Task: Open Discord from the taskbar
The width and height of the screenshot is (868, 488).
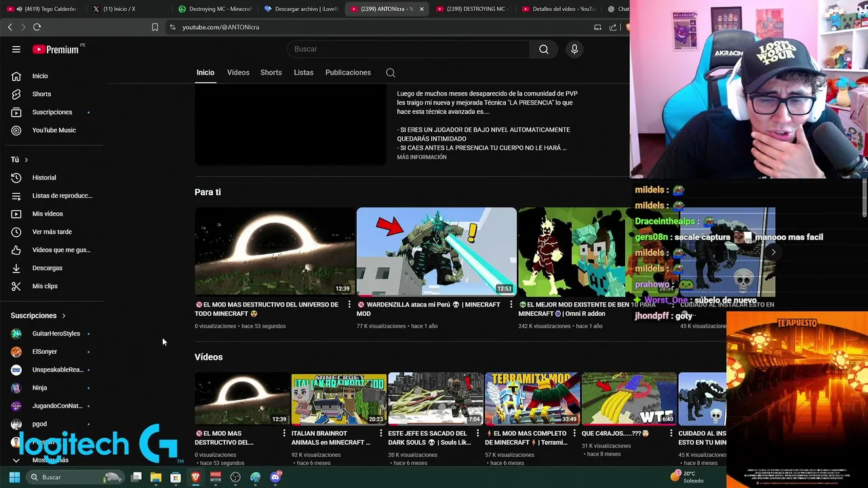Action: [275, 477]
